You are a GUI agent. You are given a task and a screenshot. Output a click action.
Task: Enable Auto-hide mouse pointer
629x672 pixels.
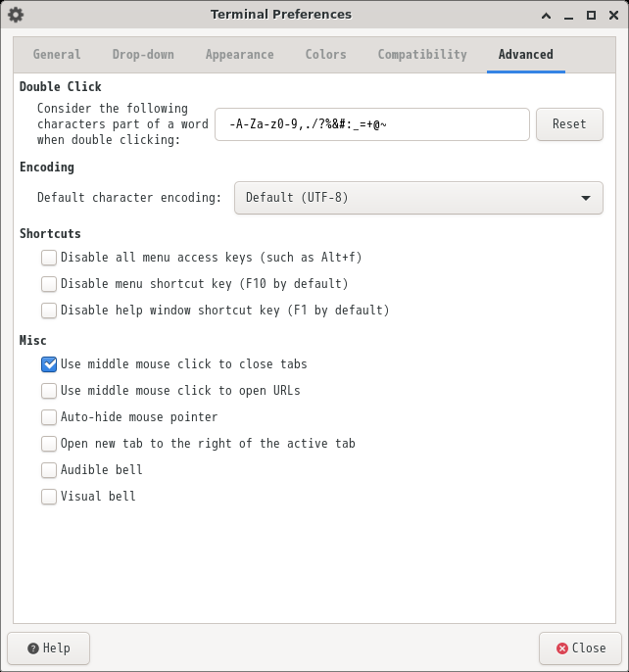[49, 417]
